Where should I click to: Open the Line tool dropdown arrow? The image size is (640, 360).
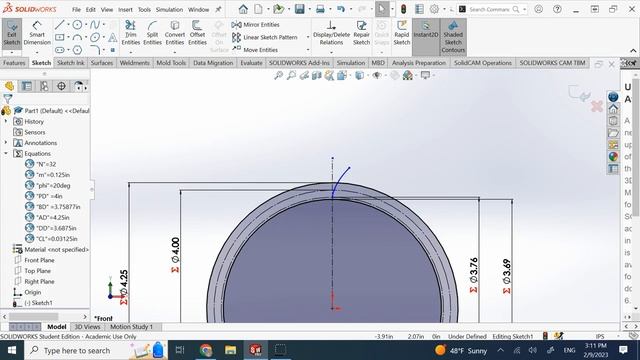click(x=68, y=25)
